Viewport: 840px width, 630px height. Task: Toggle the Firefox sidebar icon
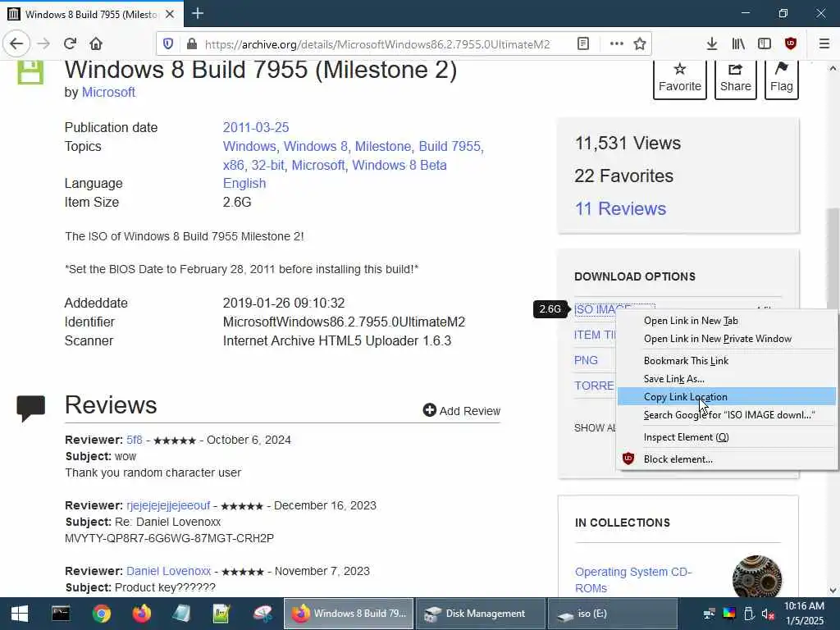(x=765, y=43)
